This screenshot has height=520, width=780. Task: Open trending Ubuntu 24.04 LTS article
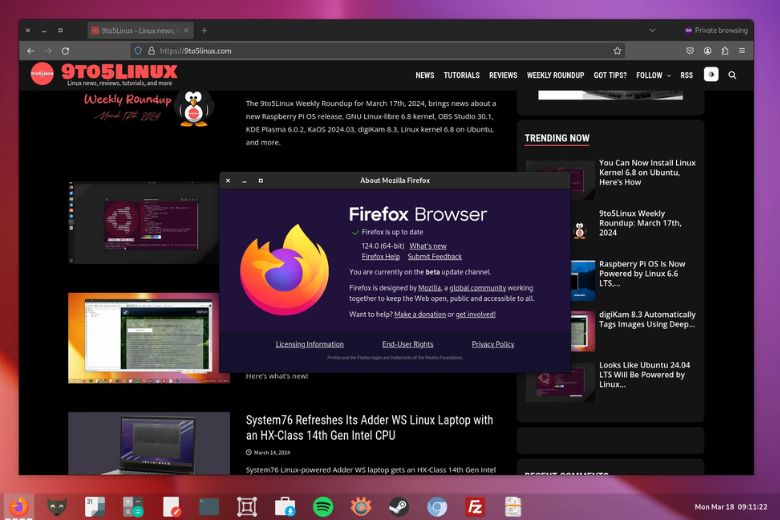pos(644,374)
